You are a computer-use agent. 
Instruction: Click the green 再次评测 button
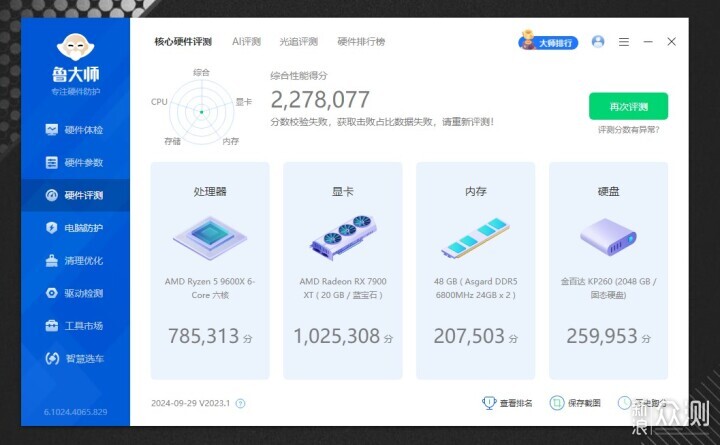point(628,107)
